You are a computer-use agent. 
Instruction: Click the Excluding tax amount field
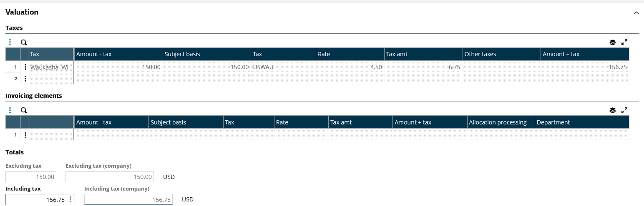tap(31, 177)
